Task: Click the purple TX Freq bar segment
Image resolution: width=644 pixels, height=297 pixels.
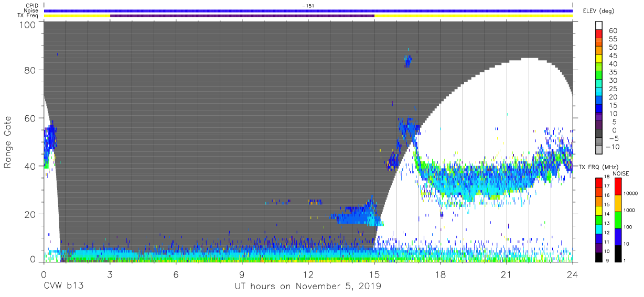Action: pyautogui.click(x=242, y=16)
